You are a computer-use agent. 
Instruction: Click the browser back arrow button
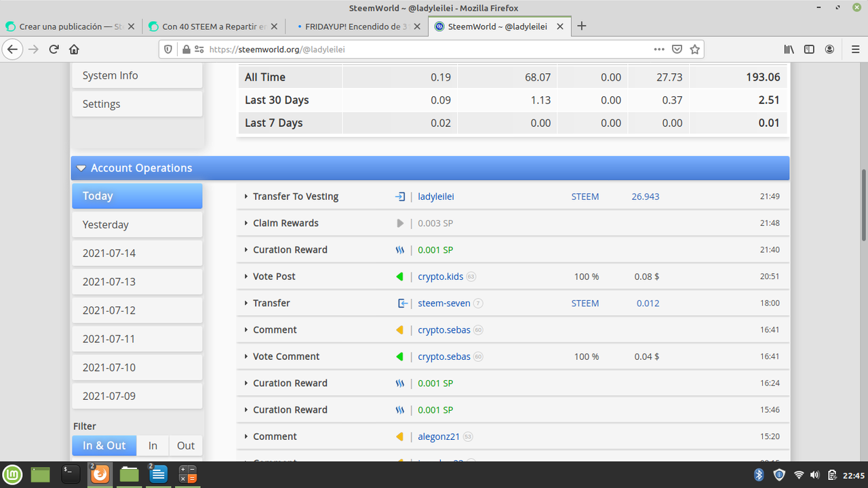(x=12, y=49)
